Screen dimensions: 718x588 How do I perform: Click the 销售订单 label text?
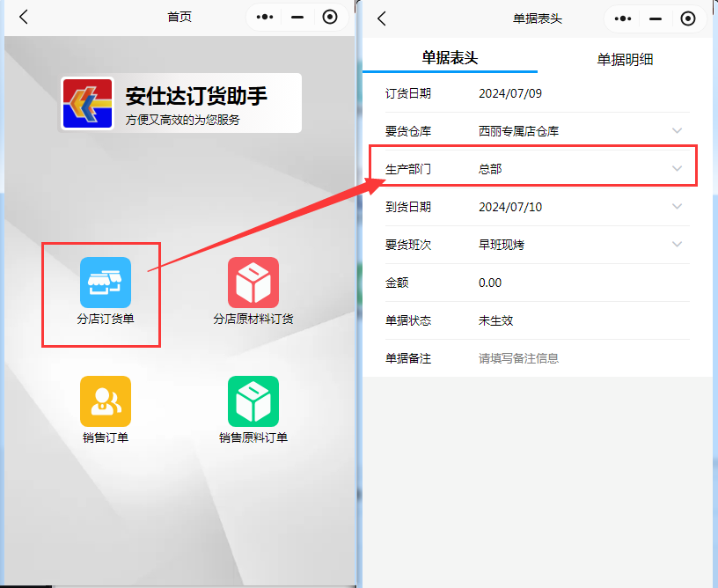106,437
